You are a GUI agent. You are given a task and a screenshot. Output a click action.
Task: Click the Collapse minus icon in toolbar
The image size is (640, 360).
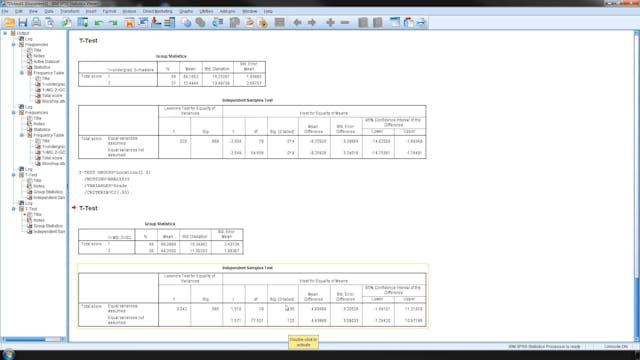pyautogui.click(x=345, y=22)
